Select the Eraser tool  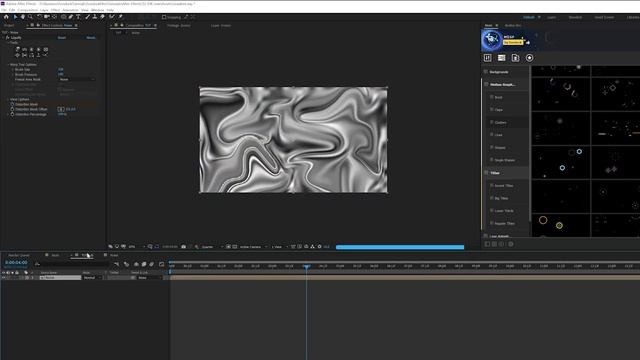click(x=102, y=17)
